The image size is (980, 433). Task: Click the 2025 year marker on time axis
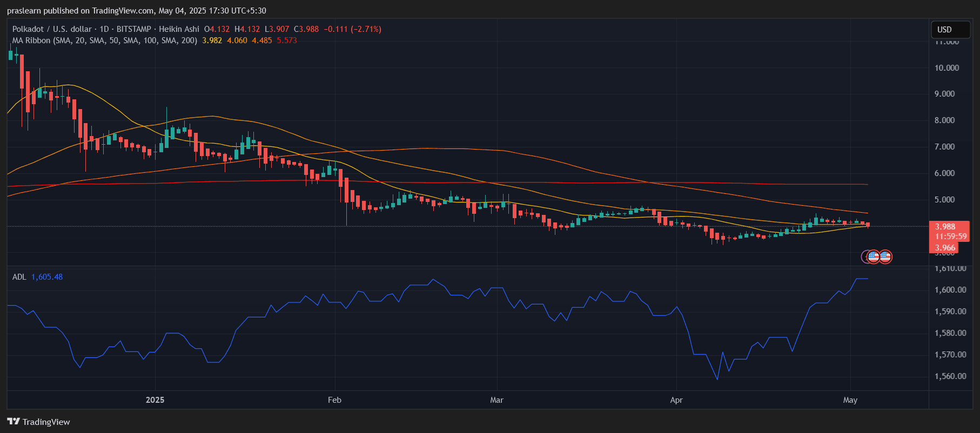click(x=155, y=400)
